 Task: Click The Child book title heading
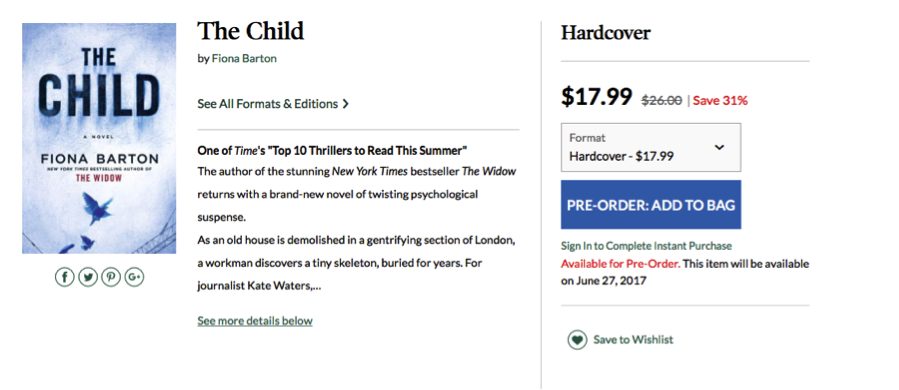point(251,31)
